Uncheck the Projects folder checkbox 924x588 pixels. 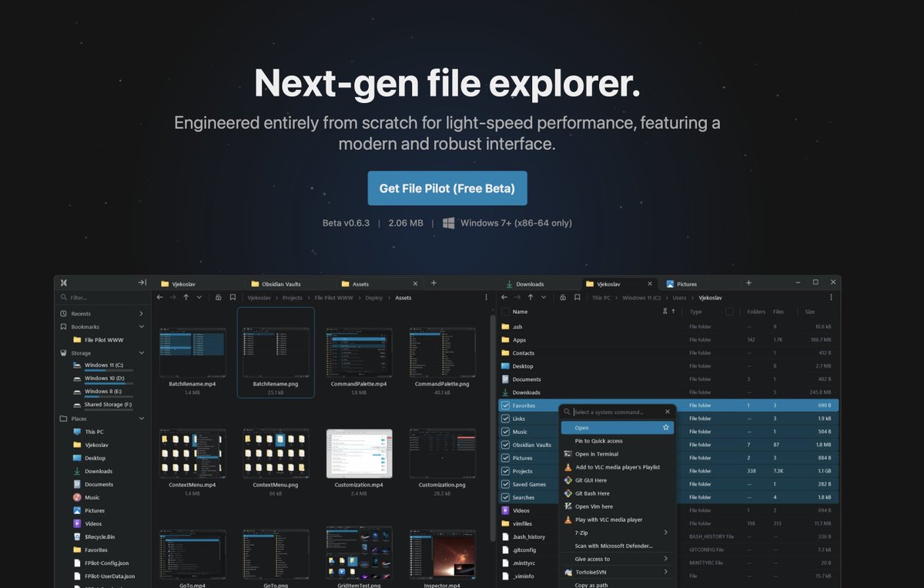click(x=505, y=471)
